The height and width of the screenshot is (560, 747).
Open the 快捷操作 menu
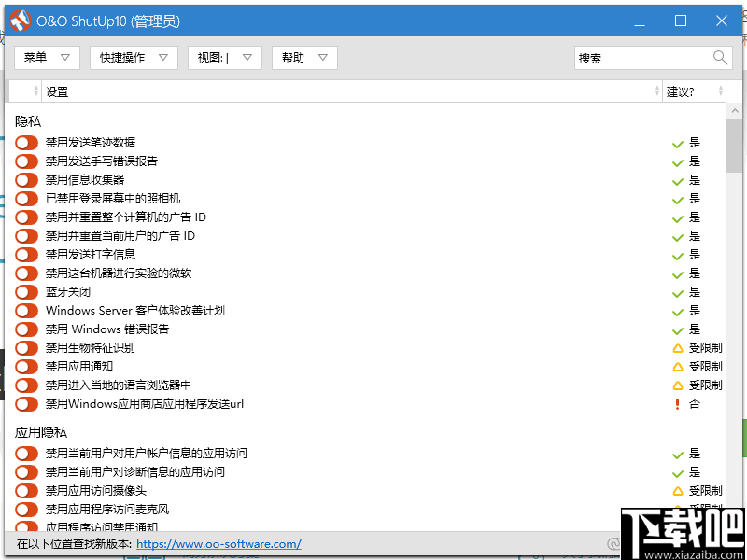pyautogui.click(x=134, y=57)
